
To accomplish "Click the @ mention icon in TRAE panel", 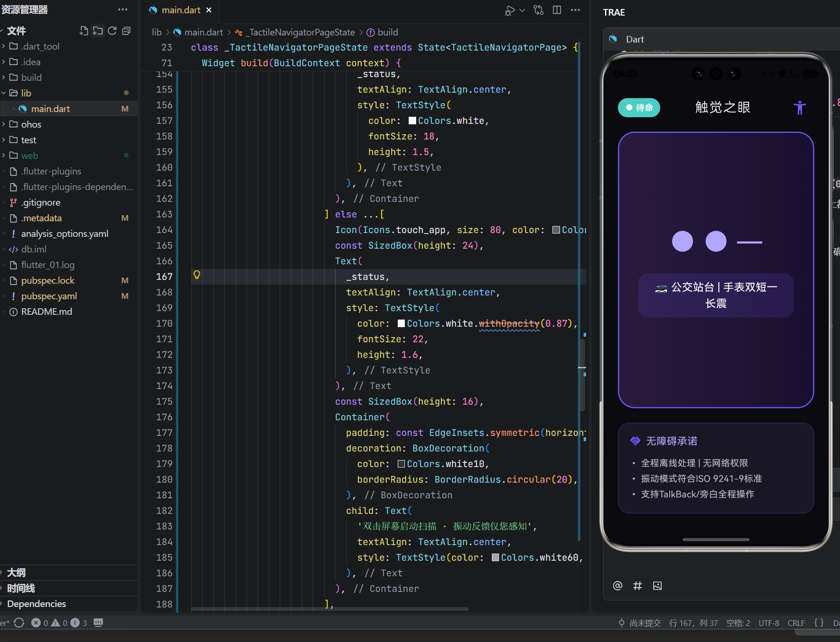I will pyautogui.click(x=618, y=586).
